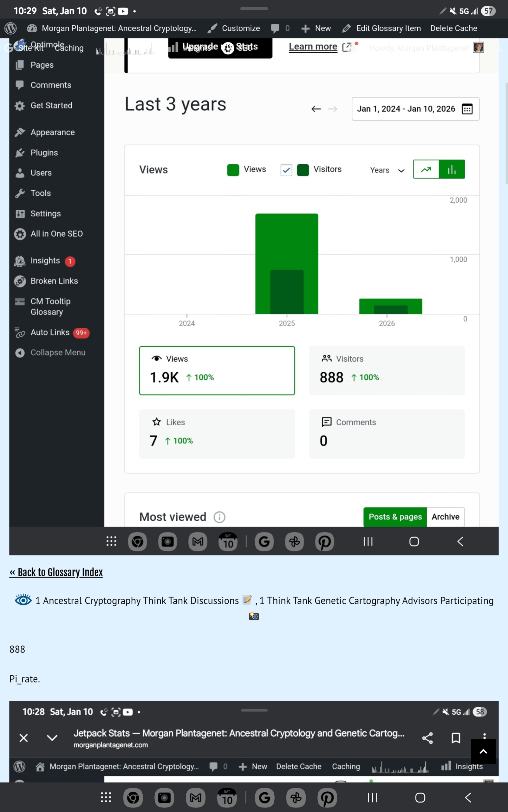The image size is (508, 812).
Task: Open the Plugins menu item
Action: [x=44, y=153]
